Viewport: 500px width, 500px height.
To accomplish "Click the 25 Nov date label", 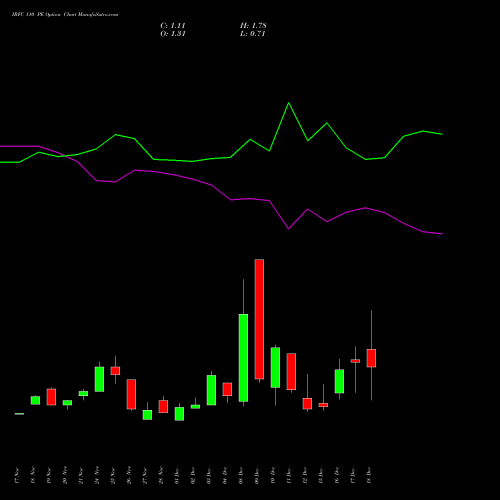I will point(113,476).
